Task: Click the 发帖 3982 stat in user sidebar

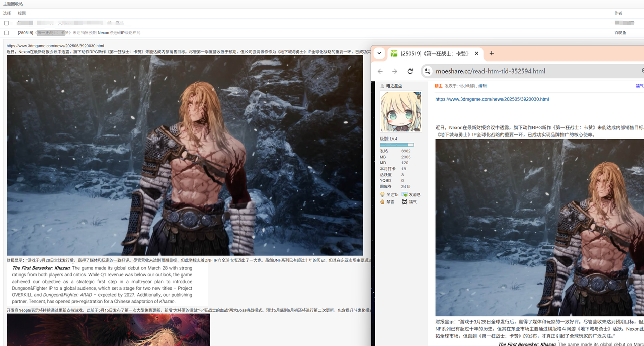Action: (395, 151)
